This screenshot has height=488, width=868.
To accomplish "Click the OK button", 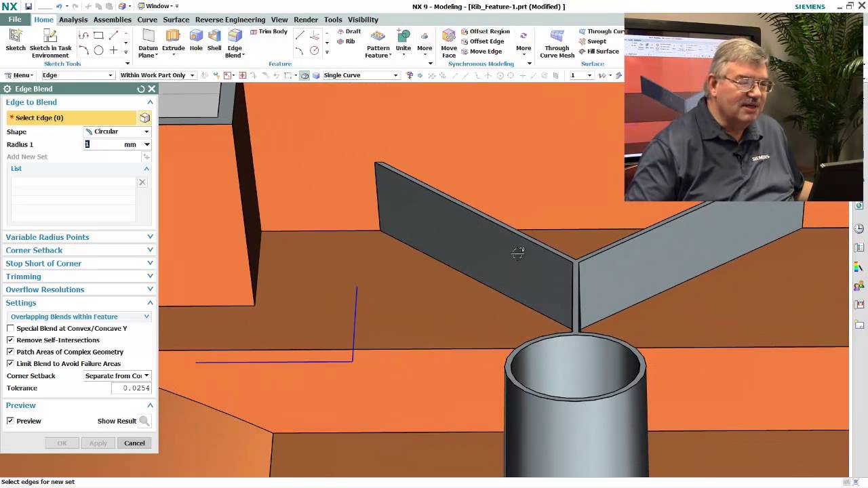I will tap(62, 443).
